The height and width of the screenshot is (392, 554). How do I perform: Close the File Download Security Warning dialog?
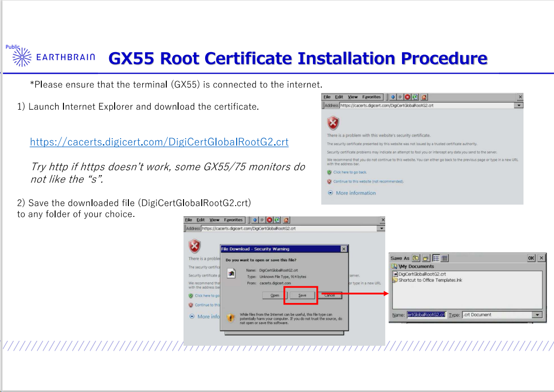pos(344,249)
